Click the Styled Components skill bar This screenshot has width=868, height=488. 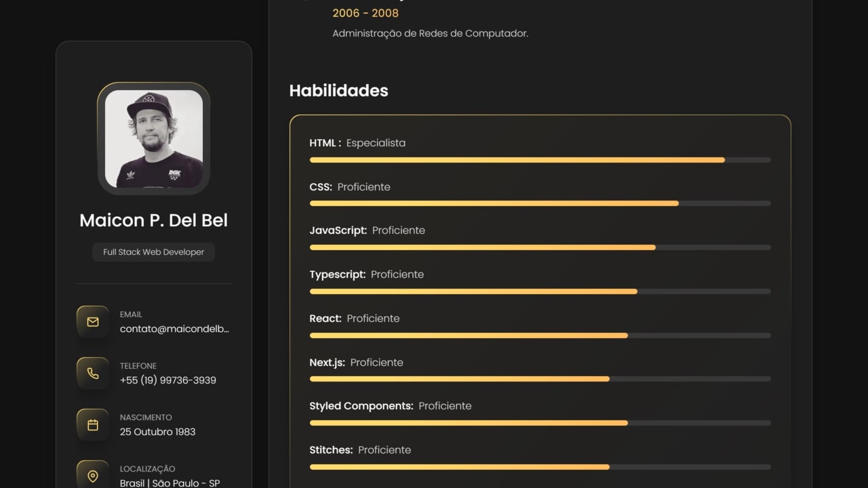540,423
